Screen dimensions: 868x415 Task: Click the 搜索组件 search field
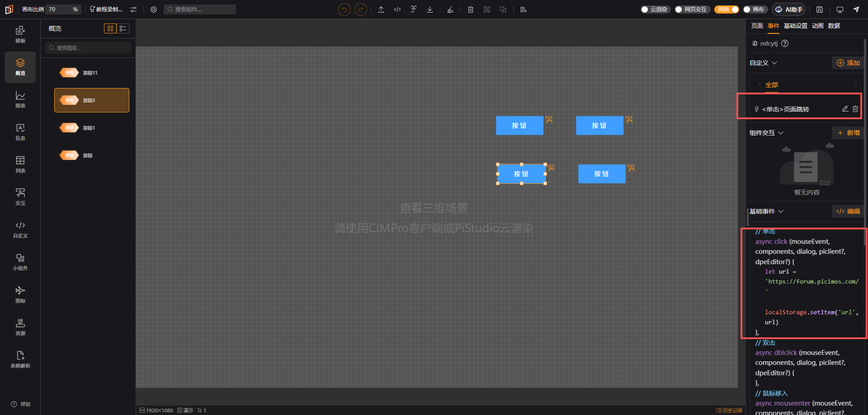(x=199, y=9)
